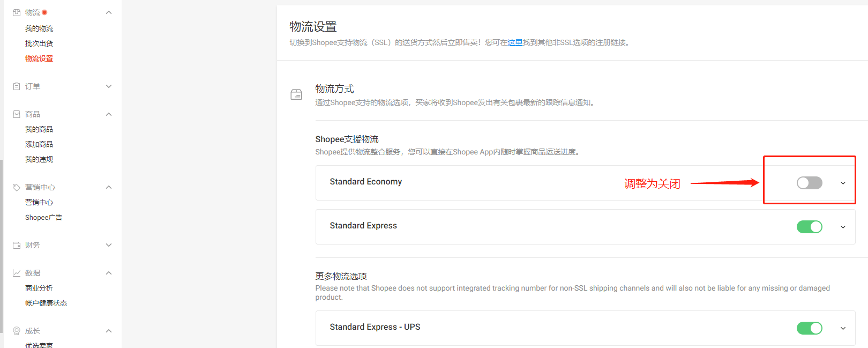Open Shopee广告 in sidebar

[43, 217]
